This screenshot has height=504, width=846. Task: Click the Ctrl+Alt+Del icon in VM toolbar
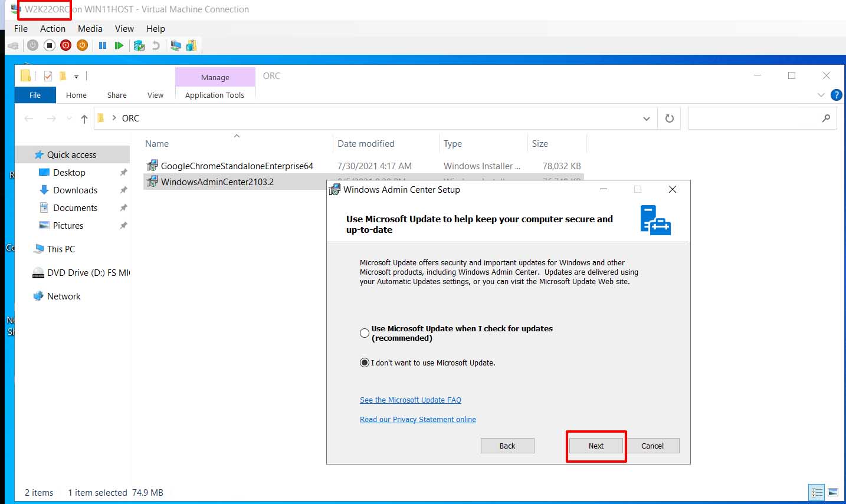click(x=13, y=45)
